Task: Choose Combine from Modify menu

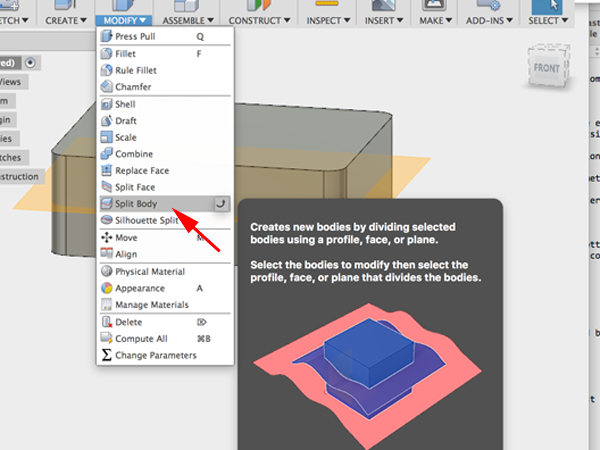Action: pyautogui.click(x=165, y=154)
